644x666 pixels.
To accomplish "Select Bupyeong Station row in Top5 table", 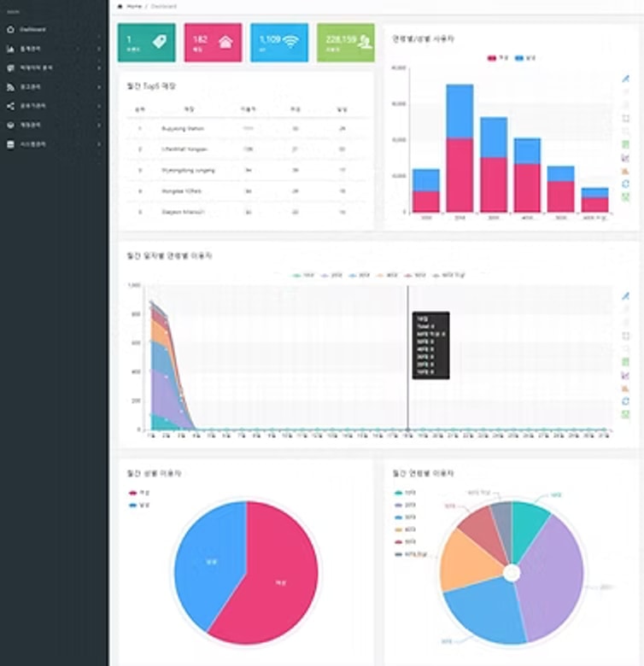I will (x=183, y=128).
